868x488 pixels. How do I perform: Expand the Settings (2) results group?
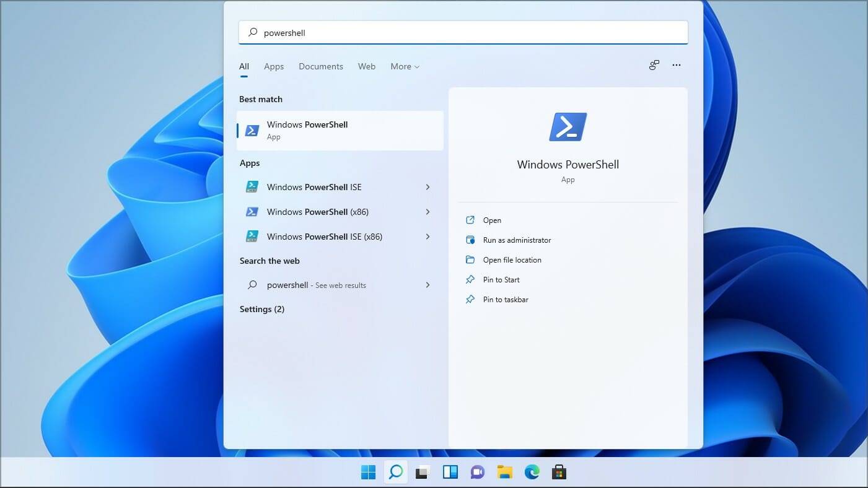point(262,309)
